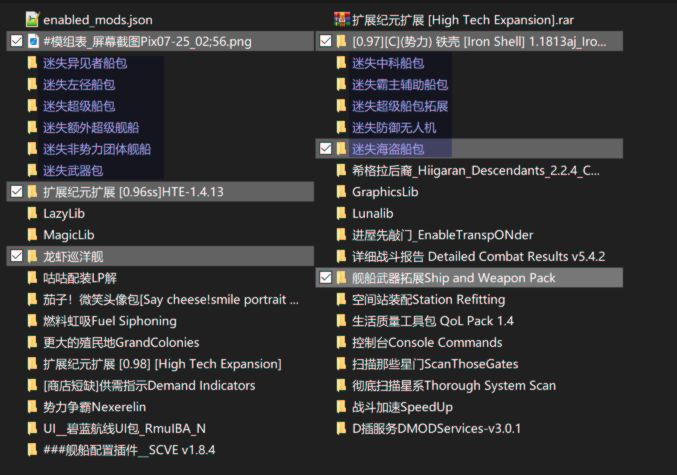
Task: Click the PNG image icon of Pix07-25 screenshot
Action: 33,41
